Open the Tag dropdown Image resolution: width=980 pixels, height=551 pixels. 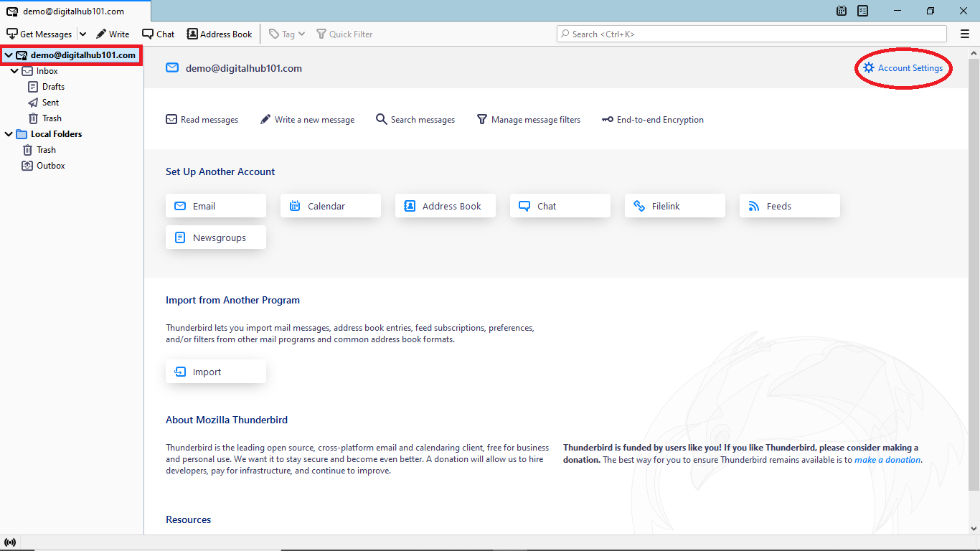[287, 34]
